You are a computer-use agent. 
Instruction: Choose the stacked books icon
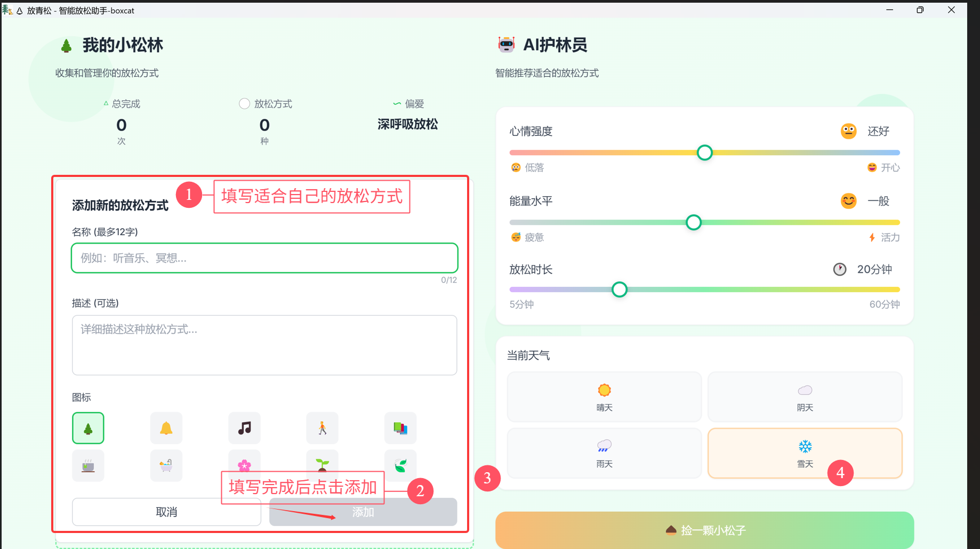point(400,428)
